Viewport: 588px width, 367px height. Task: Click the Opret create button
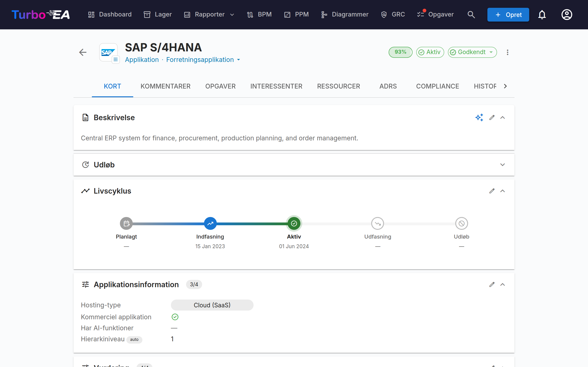pyautogui.click(x=508, y=14)
